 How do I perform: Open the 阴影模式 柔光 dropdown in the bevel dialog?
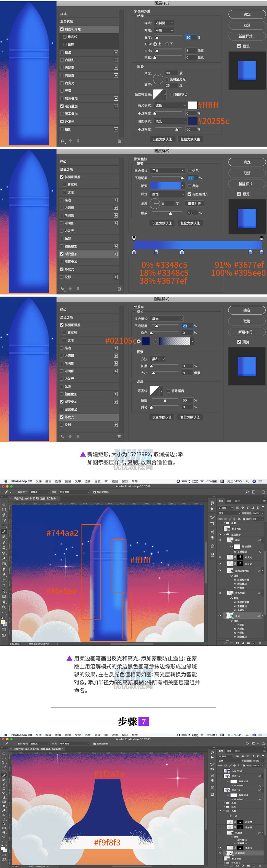pos(170,121)
